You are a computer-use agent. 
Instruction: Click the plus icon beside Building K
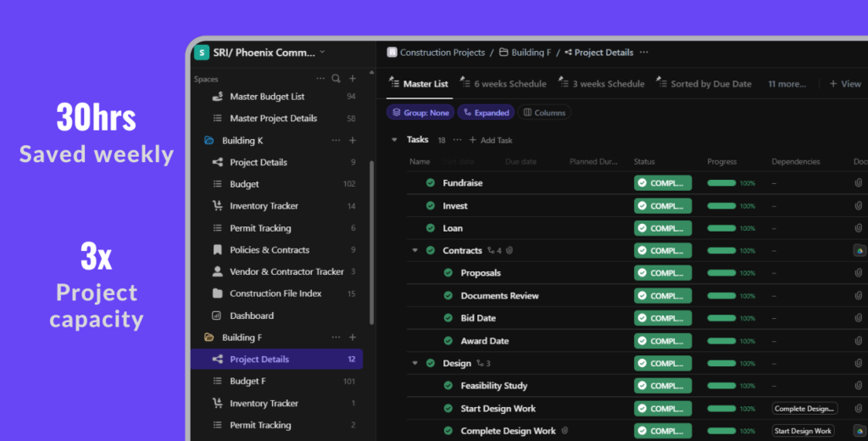click(x=353, y=141)
